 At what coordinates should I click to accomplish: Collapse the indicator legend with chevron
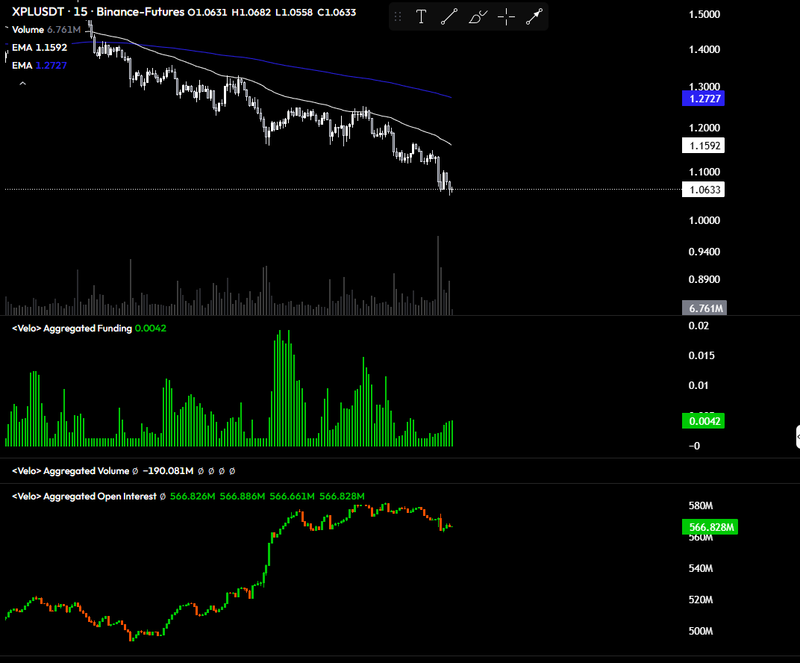point(22,85)
